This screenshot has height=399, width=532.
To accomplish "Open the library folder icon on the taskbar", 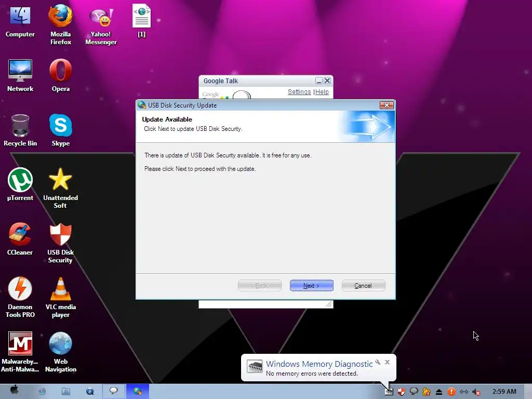I will coord(66,392).
